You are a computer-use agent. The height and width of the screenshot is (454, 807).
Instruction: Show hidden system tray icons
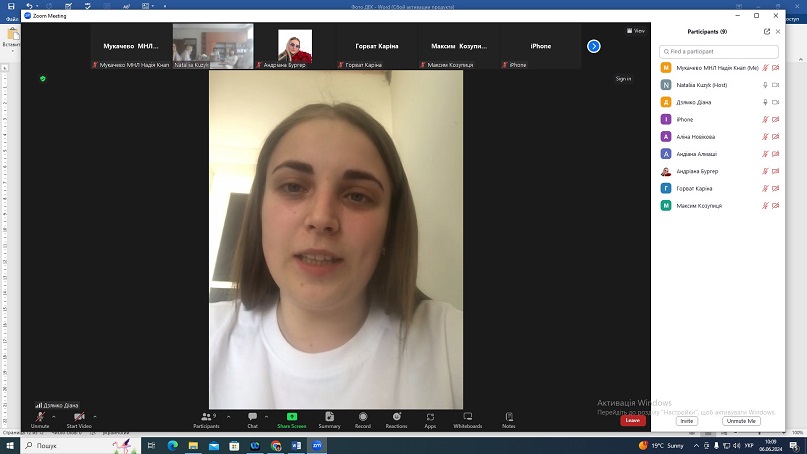coord(696,446)
